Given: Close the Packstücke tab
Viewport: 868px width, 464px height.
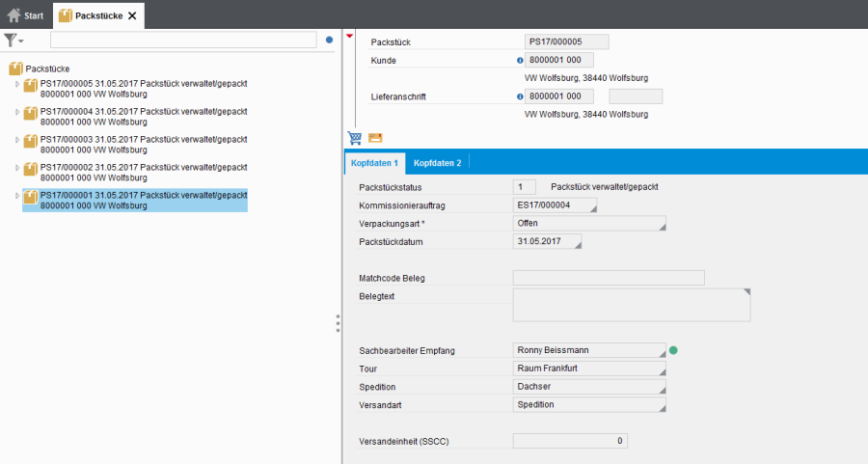Looking at the screenshot, I should click(132, 15).
